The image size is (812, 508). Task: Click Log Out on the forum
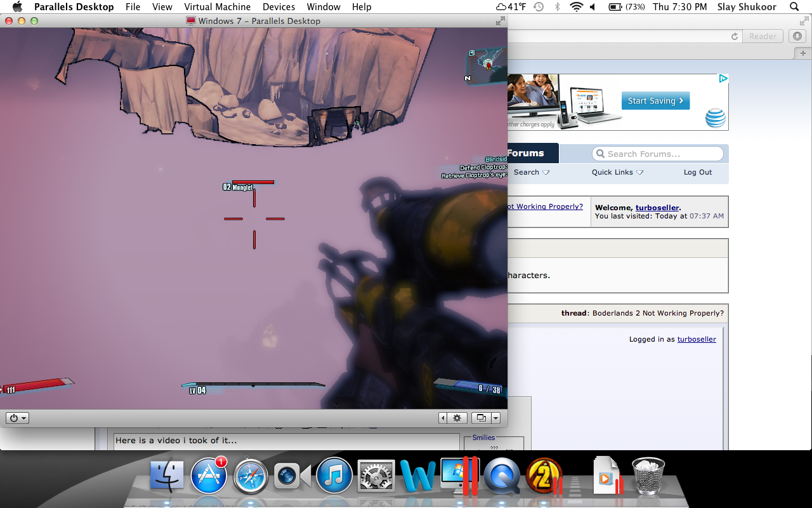pyautogui.click(x=698, y=172)
